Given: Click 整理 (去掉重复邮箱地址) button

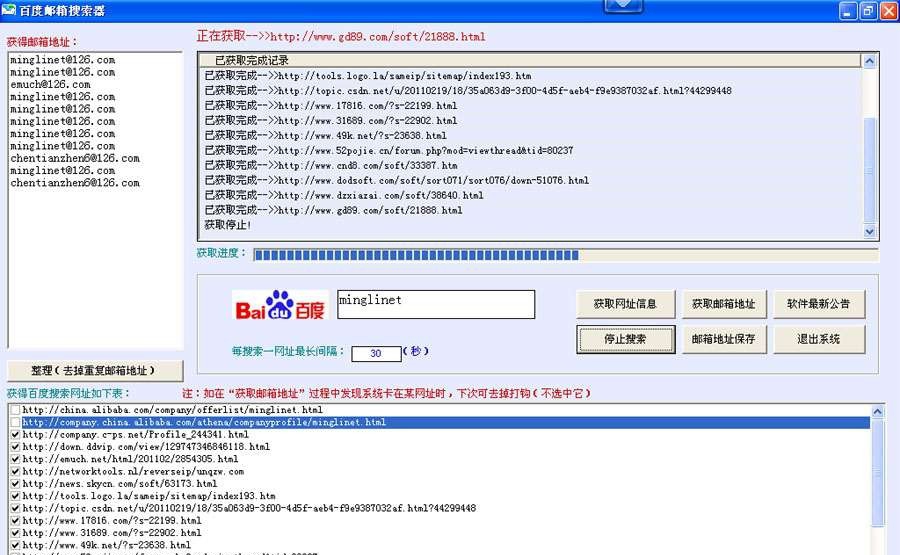Looking at the screenshot, I should point(95,371).
